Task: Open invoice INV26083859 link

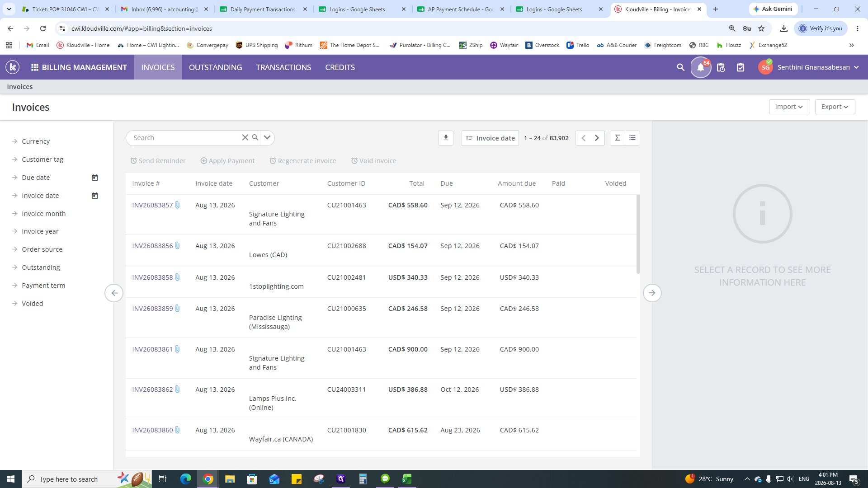Action: [152, 309]
